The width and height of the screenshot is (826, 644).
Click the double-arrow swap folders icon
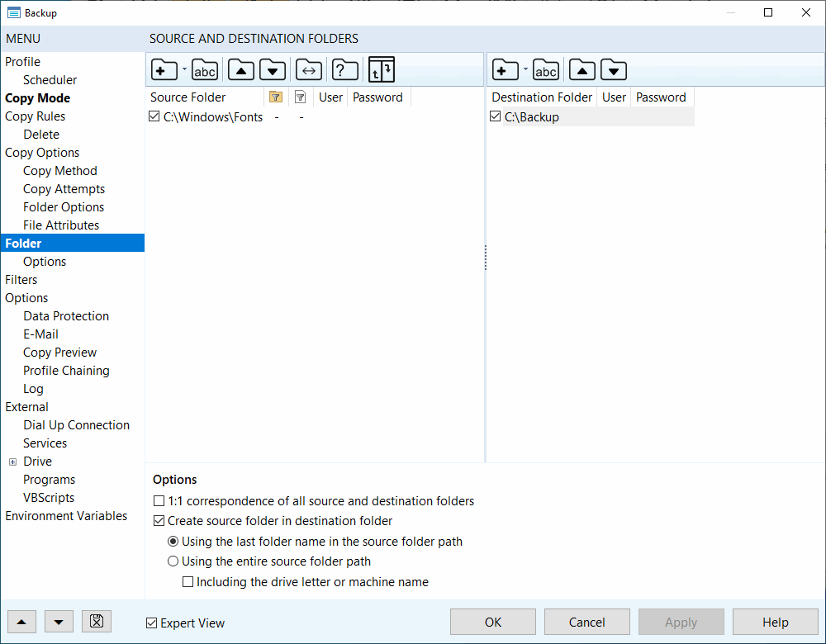(x=309, y=71)
